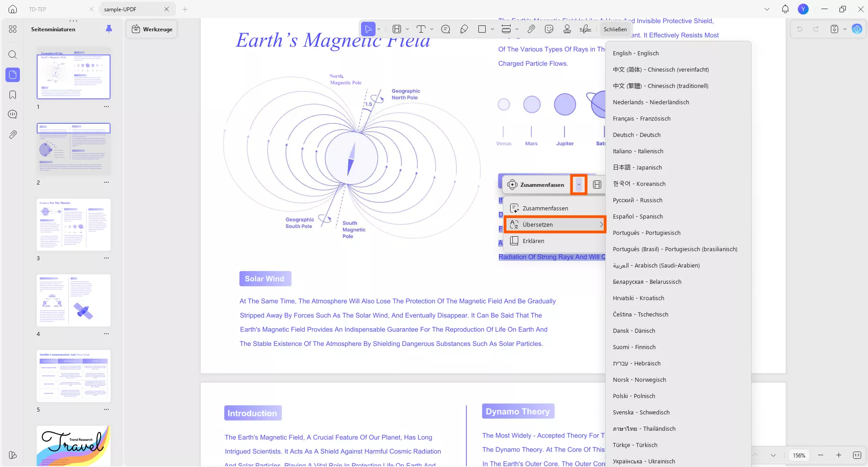Click the icon at the sidebar bottom
The width and height of the screenshot is (868, 467).
(13, 455)
